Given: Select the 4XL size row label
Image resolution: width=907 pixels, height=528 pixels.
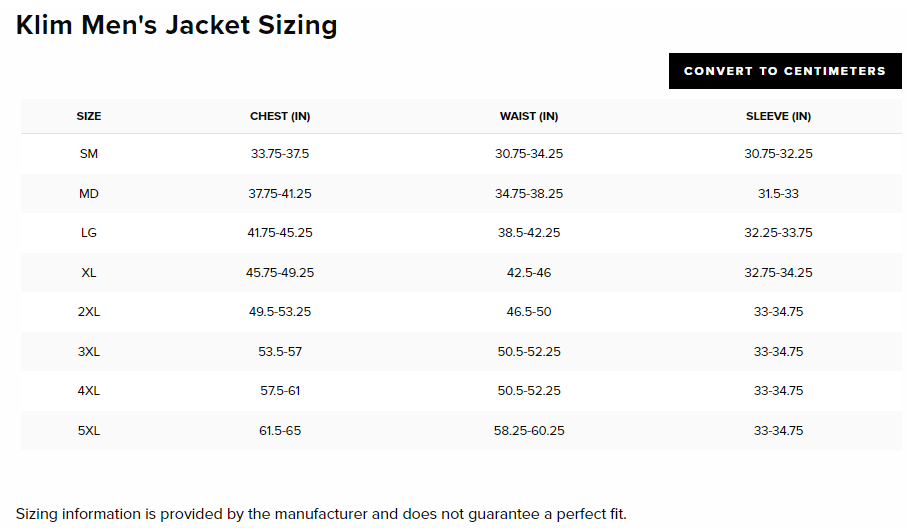Looking at the screenshot, I should click(89, 391).
